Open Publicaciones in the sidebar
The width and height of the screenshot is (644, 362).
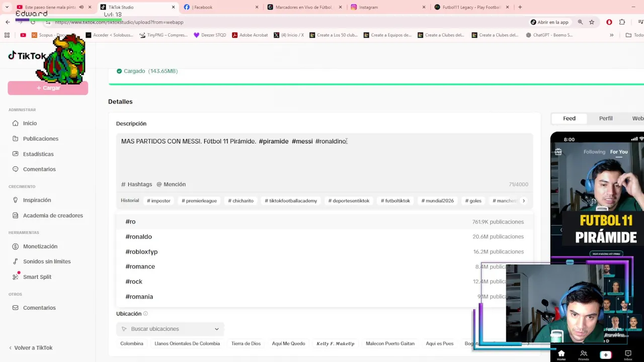(x=41, y=139)
